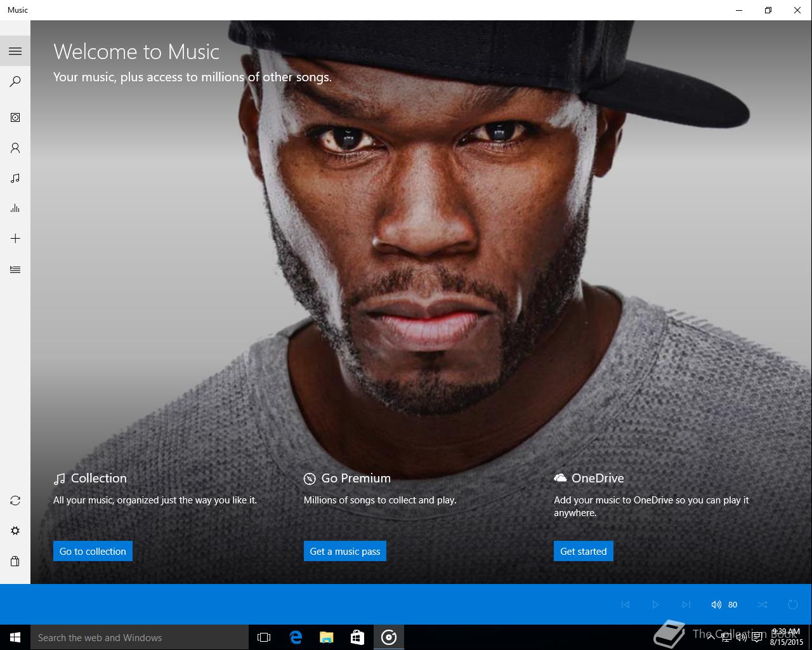Toggle shuffle playback
Image resolution: width=812 pixels, height=650 pixels.
click(763, 604)
